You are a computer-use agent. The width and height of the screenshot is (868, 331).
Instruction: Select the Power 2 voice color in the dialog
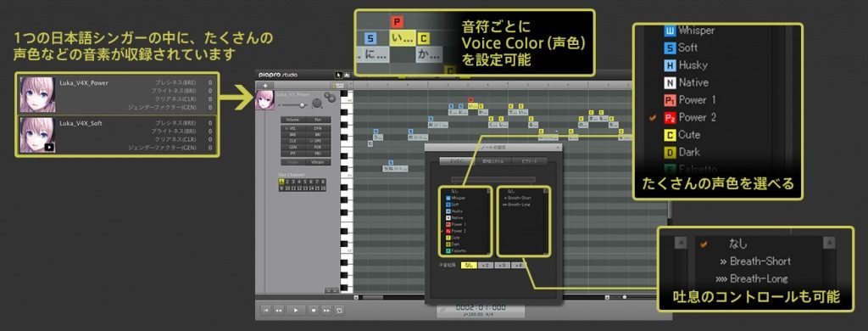(x=459, y=231)
